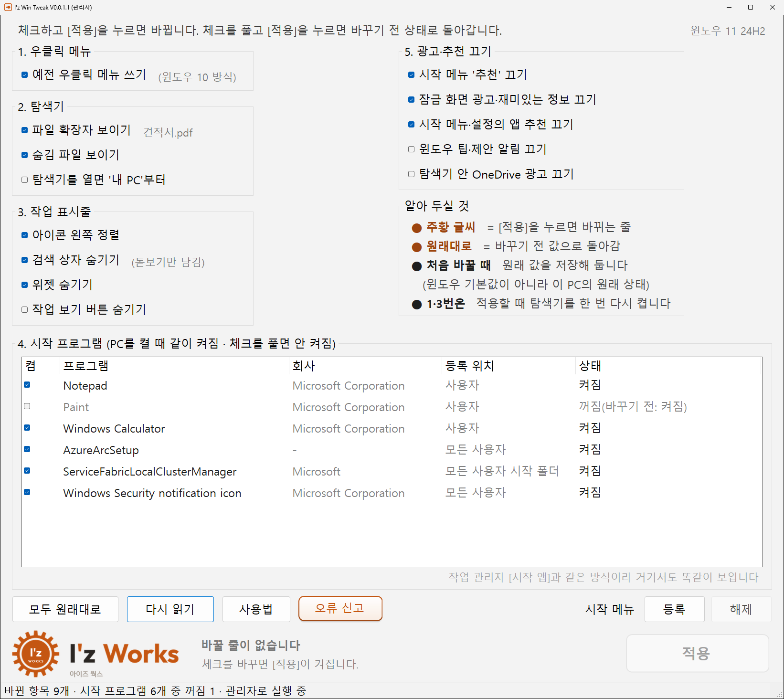The height and width of the screenshot is (699, 784).
Task: Select 'Windows Calculator' program name
Action: tap(114, 429)
